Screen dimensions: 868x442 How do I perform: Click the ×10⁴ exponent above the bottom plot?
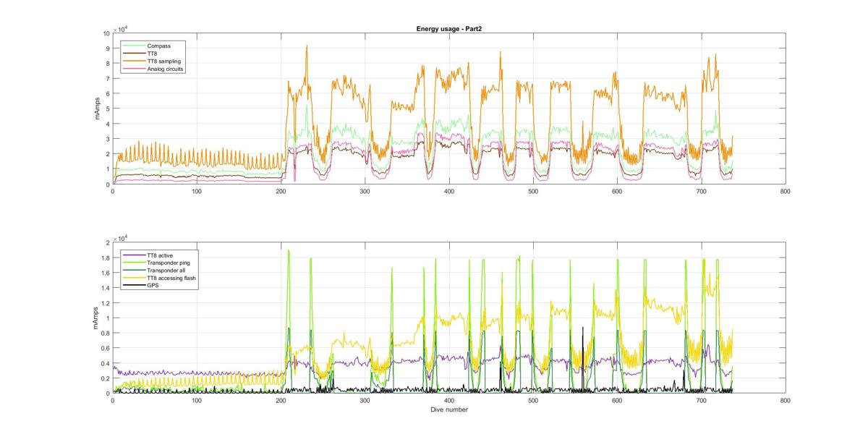tap(119, 238)
